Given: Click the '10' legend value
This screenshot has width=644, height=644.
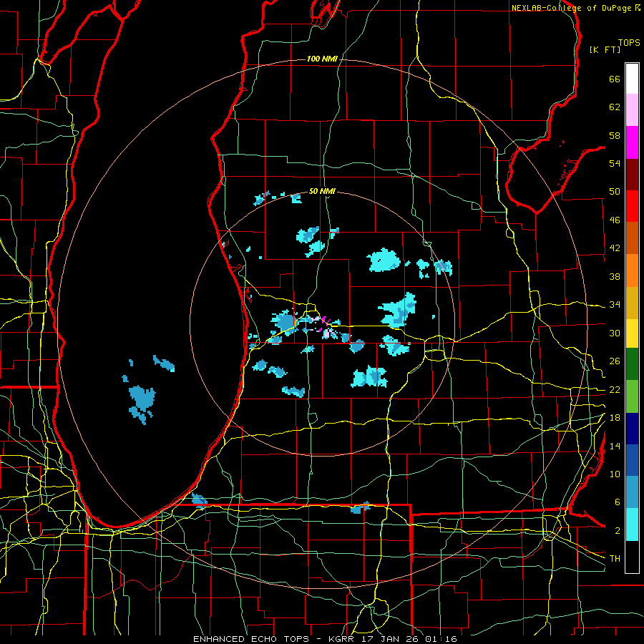Looking at the screenshot, I should click(615, 474).
